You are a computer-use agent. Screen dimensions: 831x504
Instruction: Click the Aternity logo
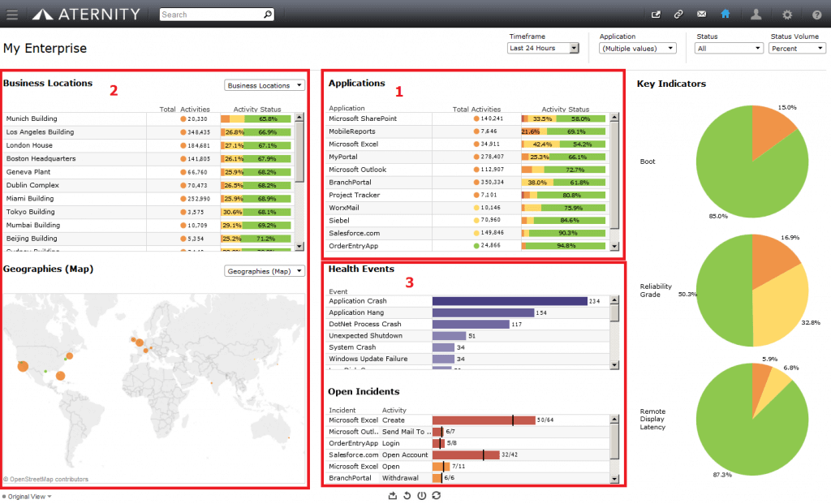pyautogui.click(x=86, y=15)
